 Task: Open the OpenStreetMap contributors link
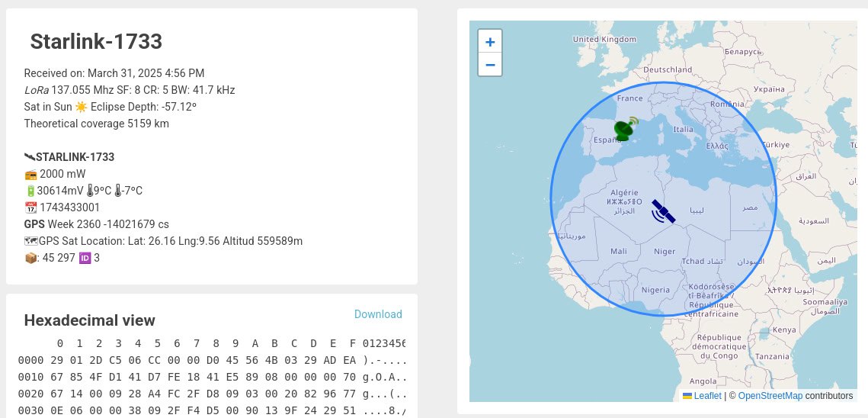770,396
